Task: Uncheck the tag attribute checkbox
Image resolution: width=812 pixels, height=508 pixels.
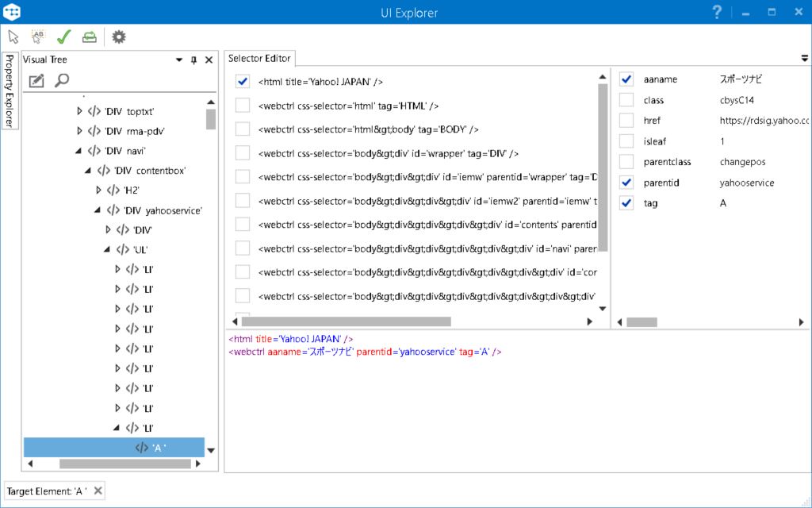Action: pyautogui.click(x=626, y=203)
